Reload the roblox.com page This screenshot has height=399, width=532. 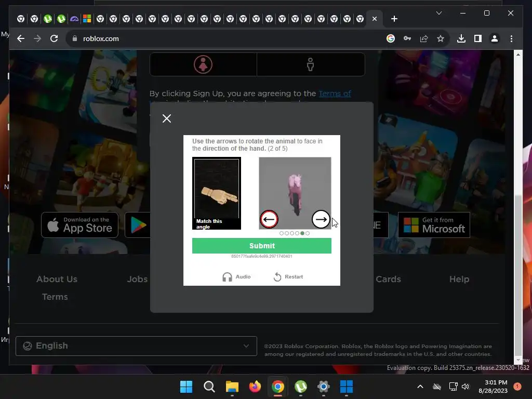point(54,38)
